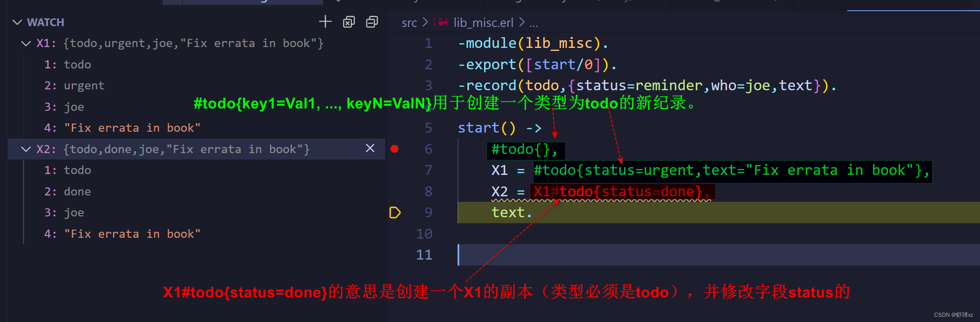Screen dimensions: 980x322
Task: Click the 'start() ->' function head
Action: (x=499, y=128)
